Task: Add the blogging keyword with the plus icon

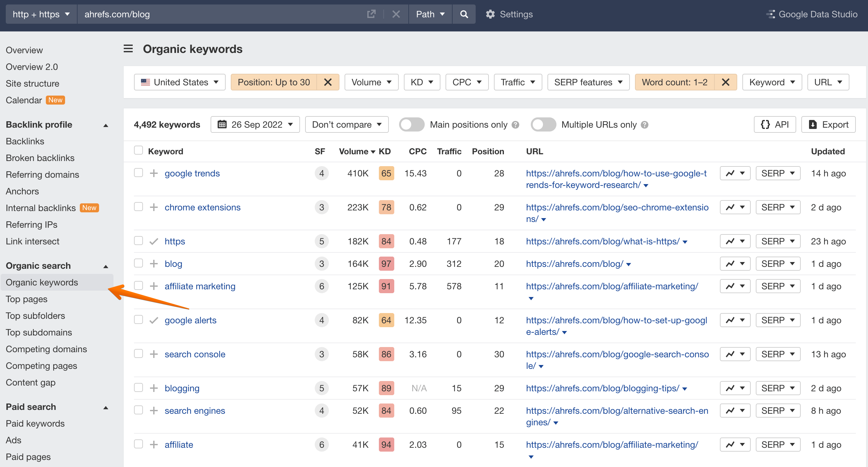Action: (x=154, y=388)
